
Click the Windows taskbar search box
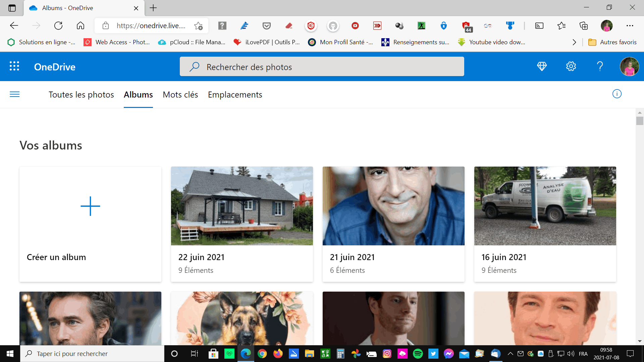click(x=92, y=354)
